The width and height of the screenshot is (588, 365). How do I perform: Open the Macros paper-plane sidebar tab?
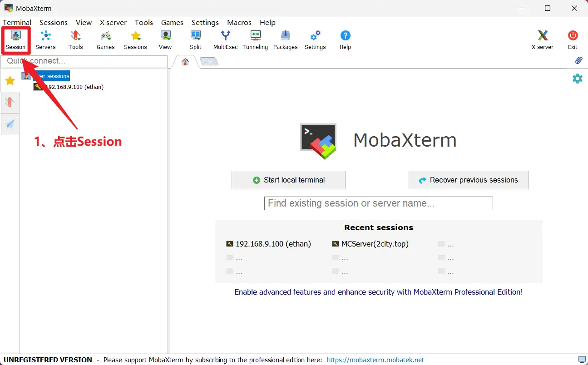click(x=10, y=124)
